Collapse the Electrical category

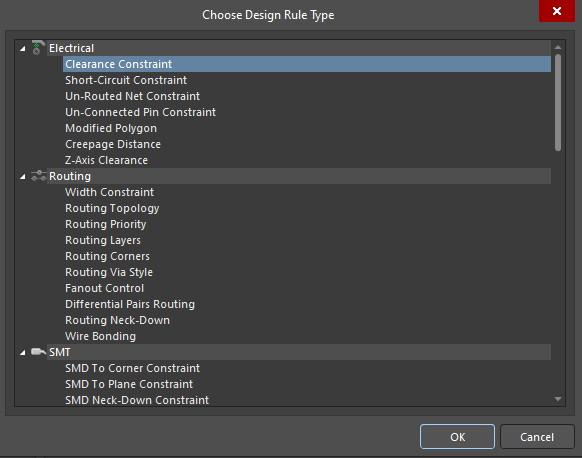23,48
